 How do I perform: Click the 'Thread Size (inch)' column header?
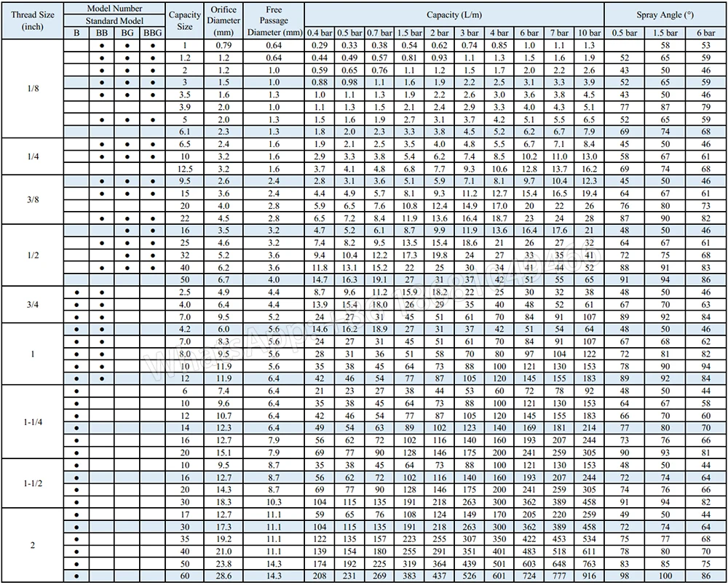33,20
